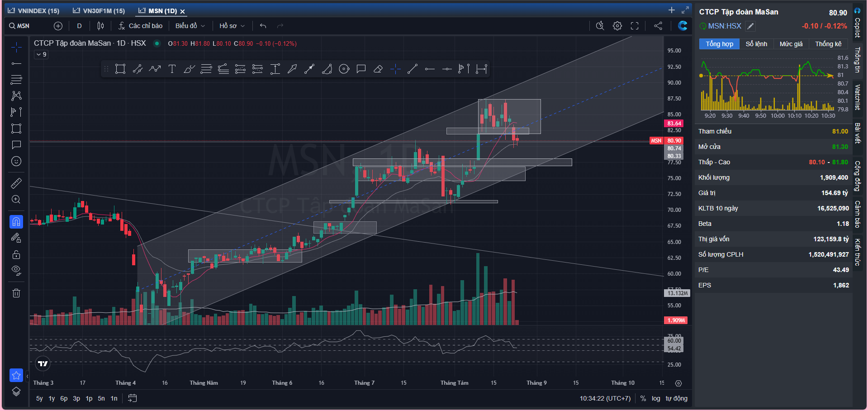
Task: Open the Cảnh báo side tab
Action: 857,214
